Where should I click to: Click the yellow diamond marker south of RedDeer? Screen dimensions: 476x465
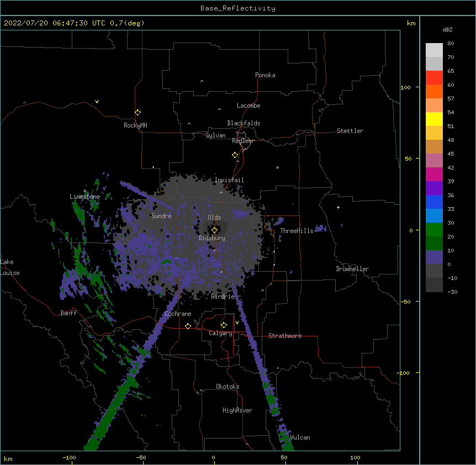[x=235, y=155]
